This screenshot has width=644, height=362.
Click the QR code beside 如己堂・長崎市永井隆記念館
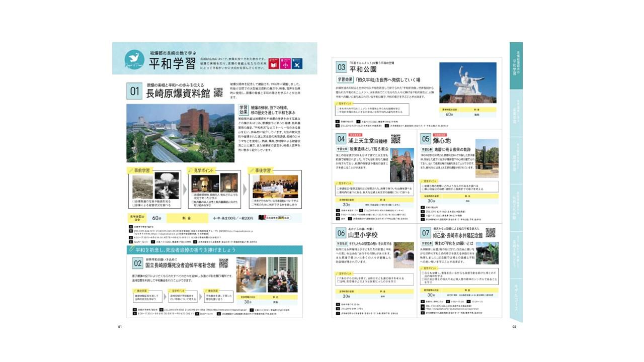click(490, 232)
